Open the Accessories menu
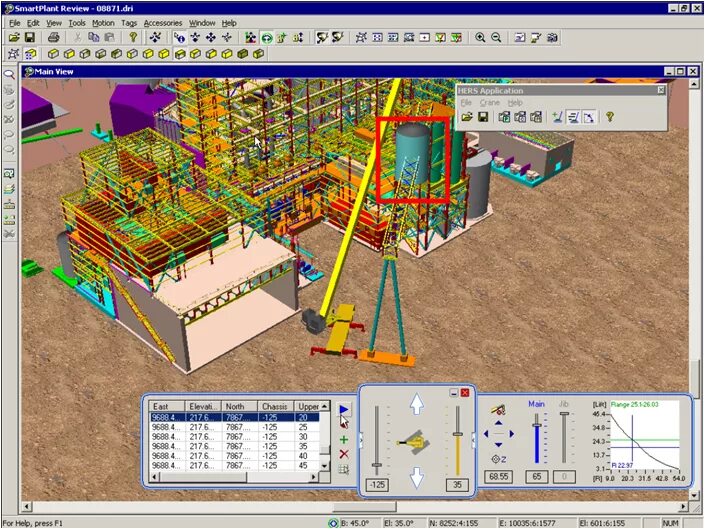The image size is (705, 529). tap(163, 23)
